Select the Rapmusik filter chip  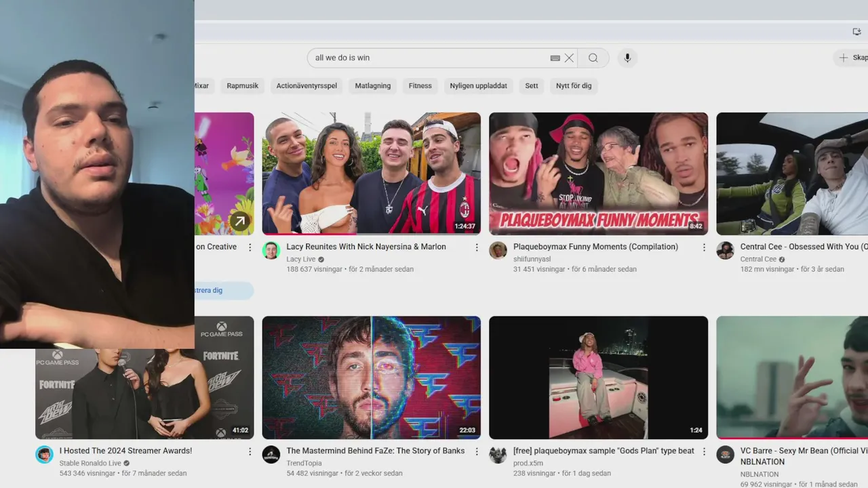(243, 86)
